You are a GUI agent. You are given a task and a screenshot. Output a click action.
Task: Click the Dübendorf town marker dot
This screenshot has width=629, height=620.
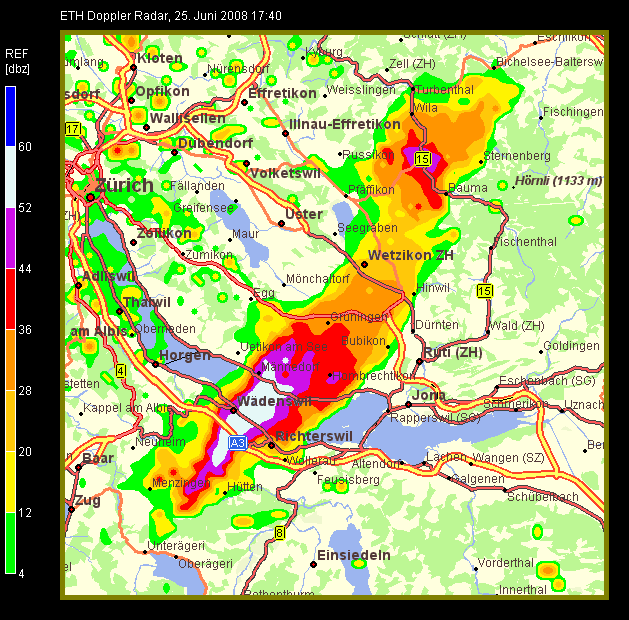pos(174,152)
